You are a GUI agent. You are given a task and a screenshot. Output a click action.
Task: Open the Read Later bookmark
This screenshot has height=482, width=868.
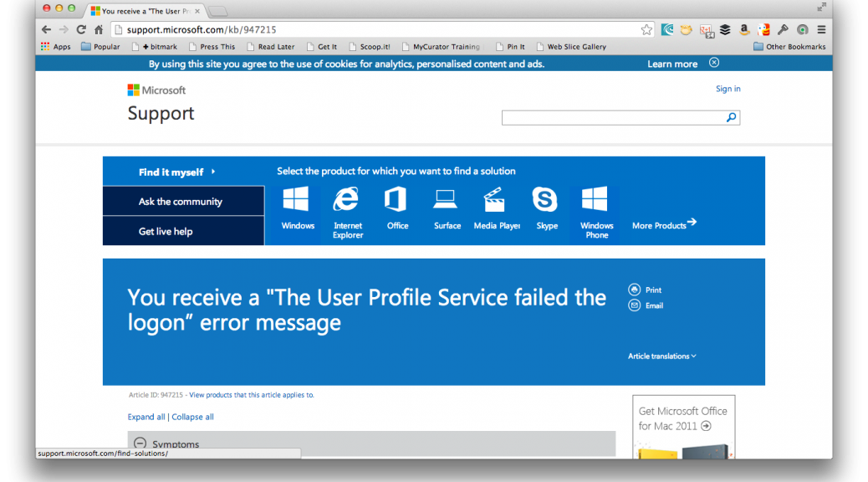271,47
